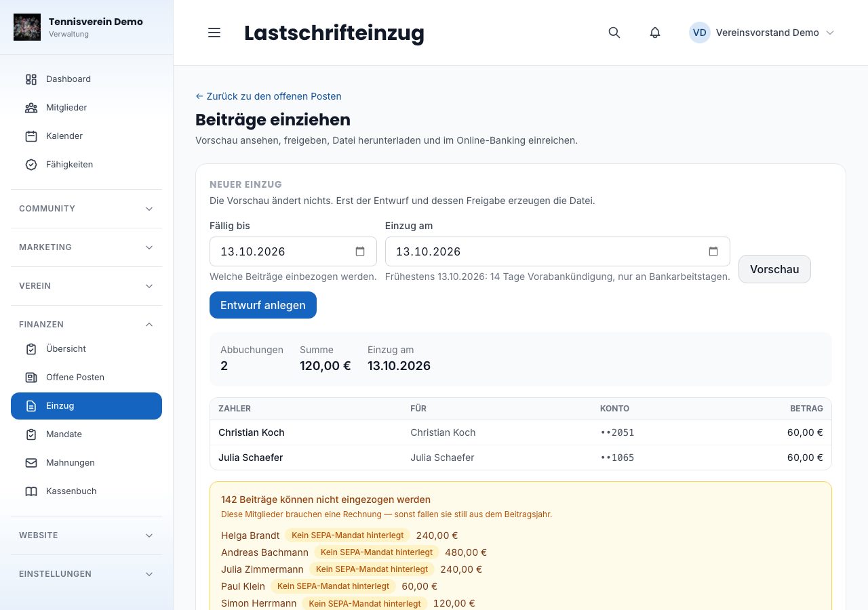This screenshot has height=610, width=868.
Task: Focus the Einzug am date field
Action: point(557,251)
